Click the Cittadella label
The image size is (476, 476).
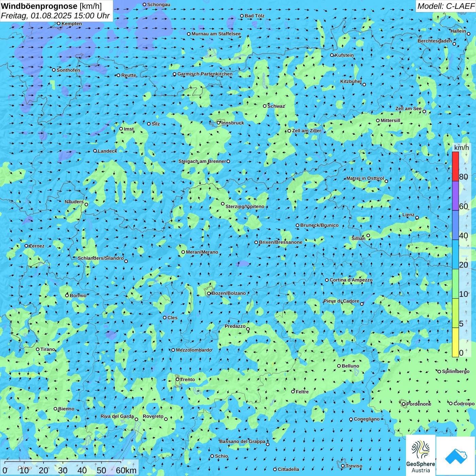[288, 469]
